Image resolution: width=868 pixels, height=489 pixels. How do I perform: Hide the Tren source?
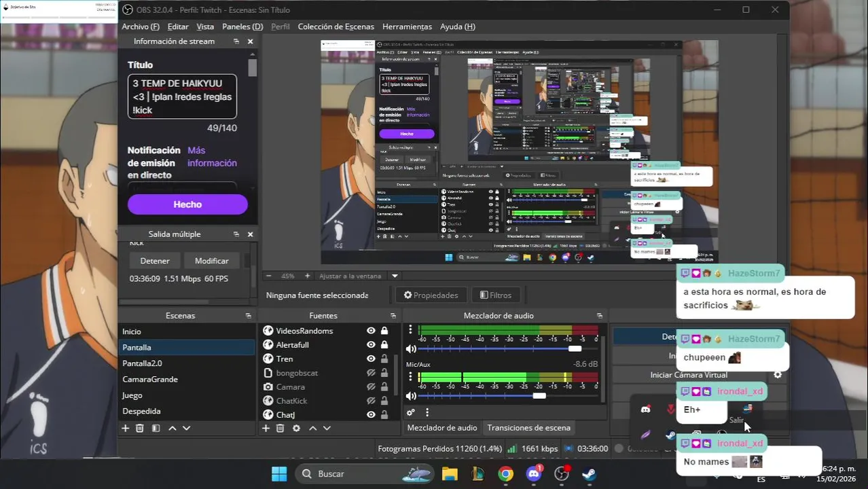[x=371, y=359]
